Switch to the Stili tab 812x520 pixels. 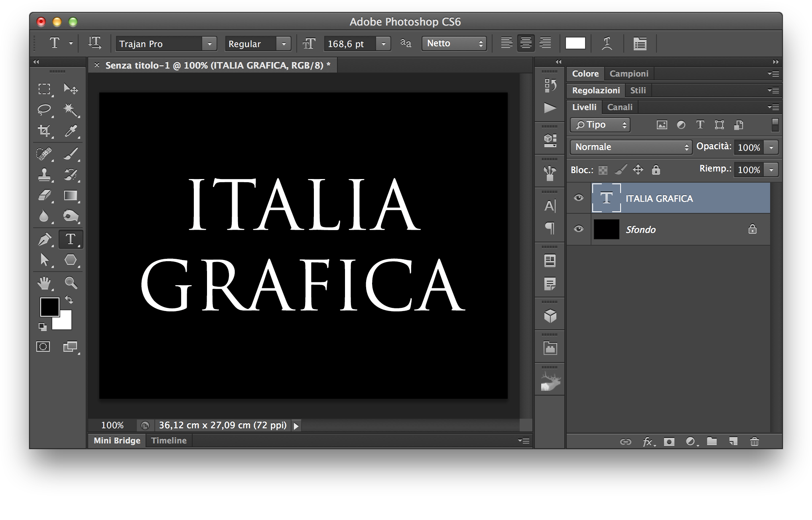point(638,90)
